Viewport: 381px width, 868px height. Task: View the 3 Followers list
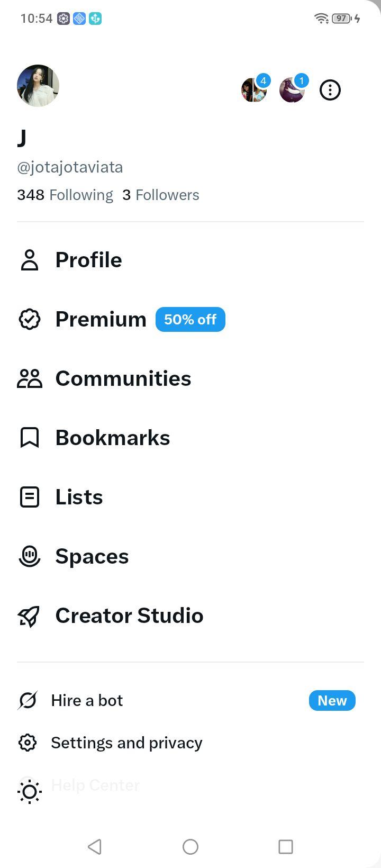161,195
